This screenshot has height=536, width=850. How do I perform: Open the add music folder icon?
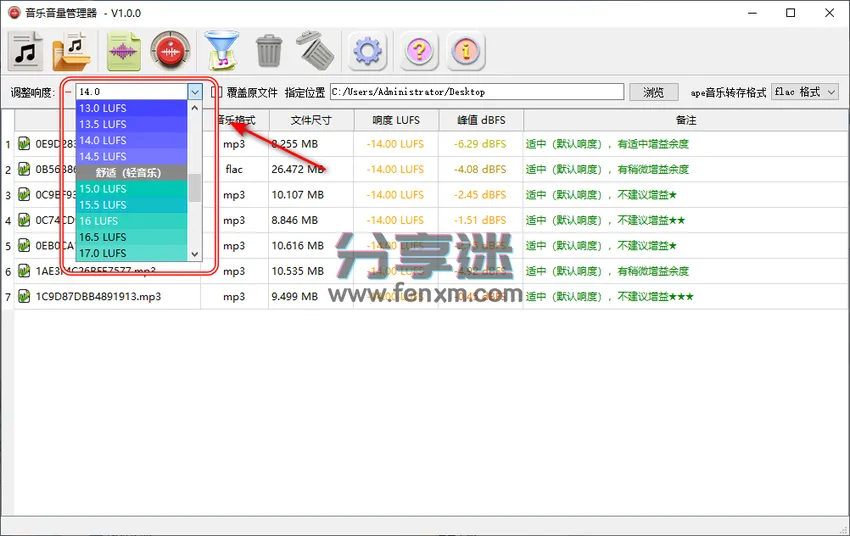point(71,51)
